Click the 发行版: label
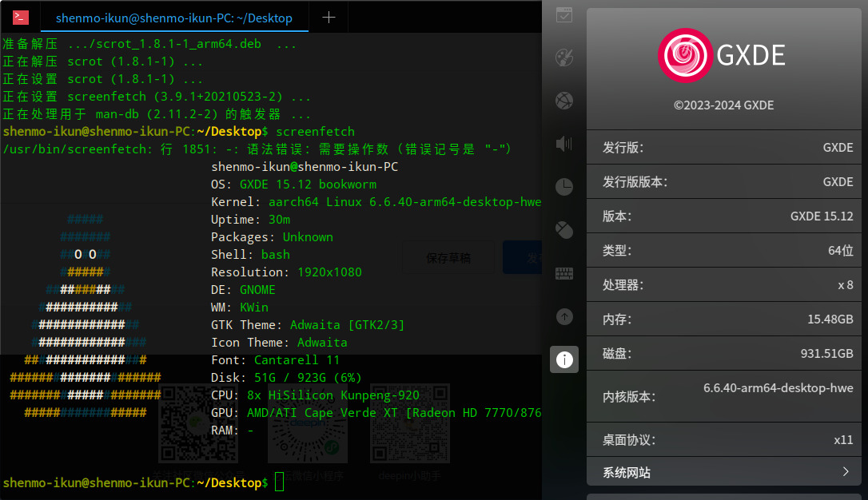868x500 pixels. (623, 148)
